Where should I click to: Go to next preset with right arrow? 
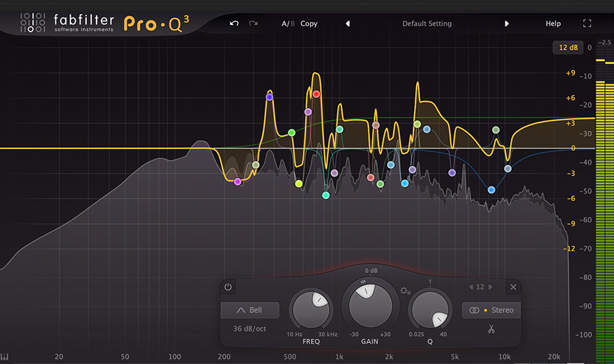pos(506,24)
